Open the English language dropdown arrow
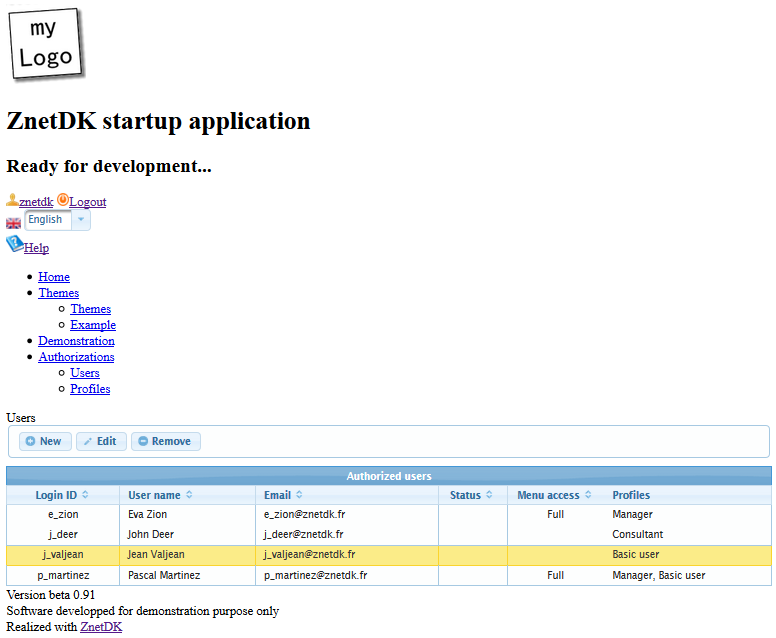Screen dimensions: 776x638 coord(81,220)
